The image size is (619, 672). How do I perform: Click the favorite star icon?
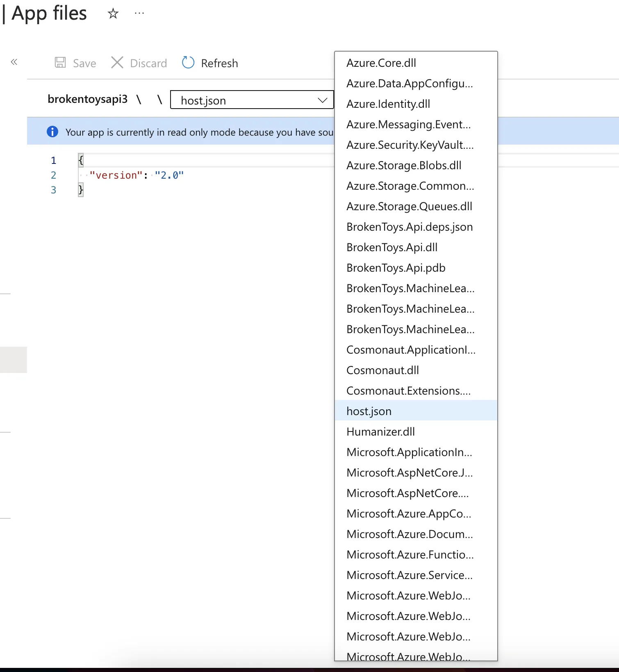pyautogui.click(x=113, y=14)
